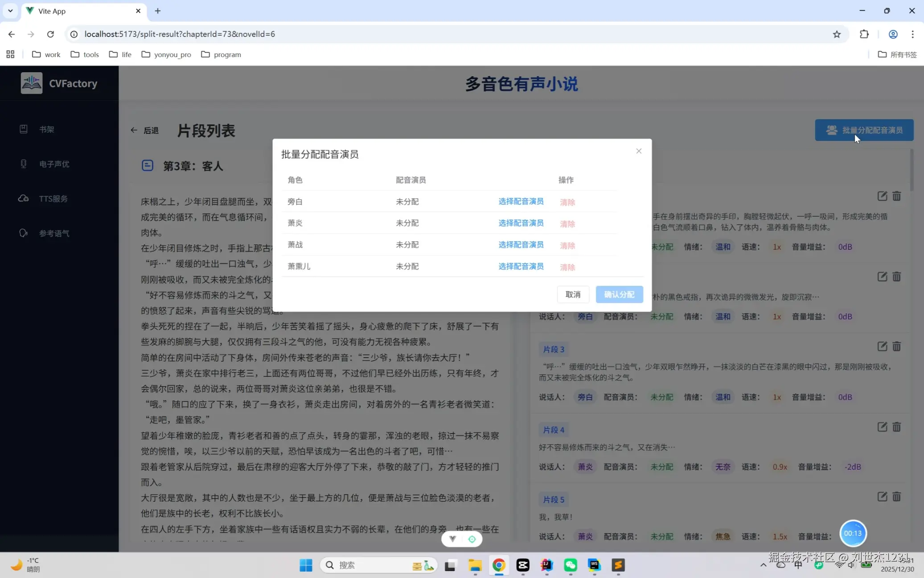Click edit icon on 片段 5
924x578 pixels.
click(882, 497)
